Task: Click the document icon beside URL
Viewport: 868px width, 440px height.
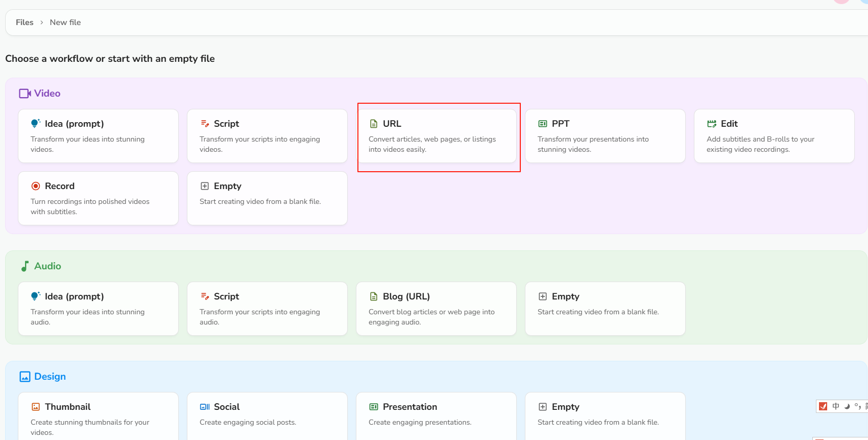Action: click(x=374, y=124)
